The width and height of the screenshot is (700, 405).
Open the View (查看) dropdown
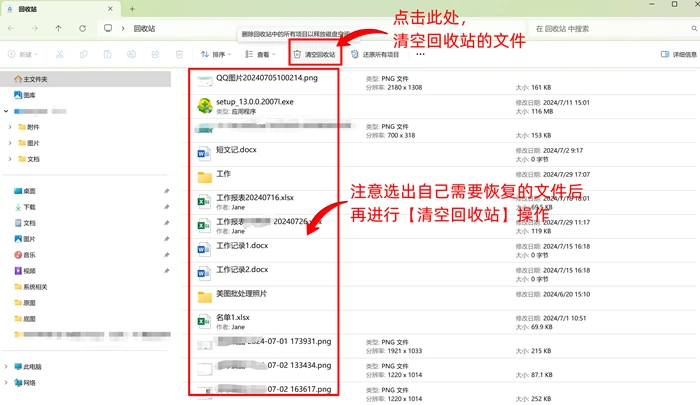pyautogui.click(x=261, y=54)
